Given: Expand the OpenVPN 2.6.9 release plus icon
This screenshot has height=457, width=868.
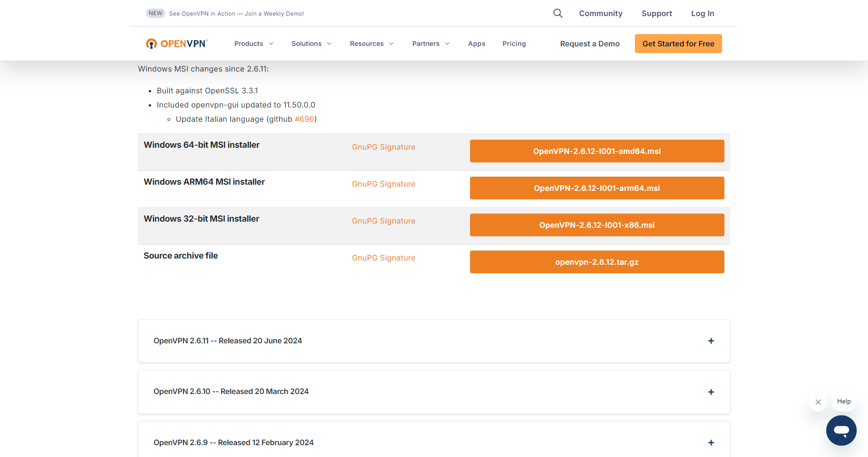Looking at the screenshot, I should click(x=711, y=443).
